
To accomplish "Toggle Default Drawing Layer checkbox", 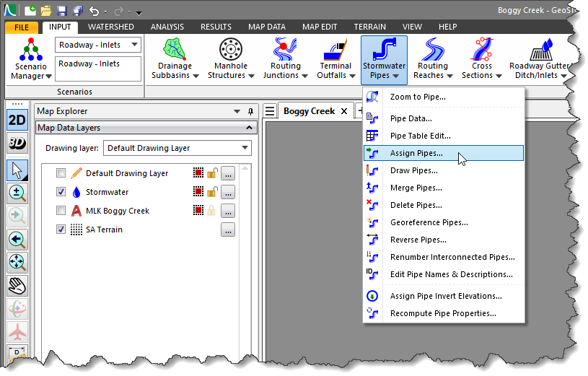I will 61,173.
